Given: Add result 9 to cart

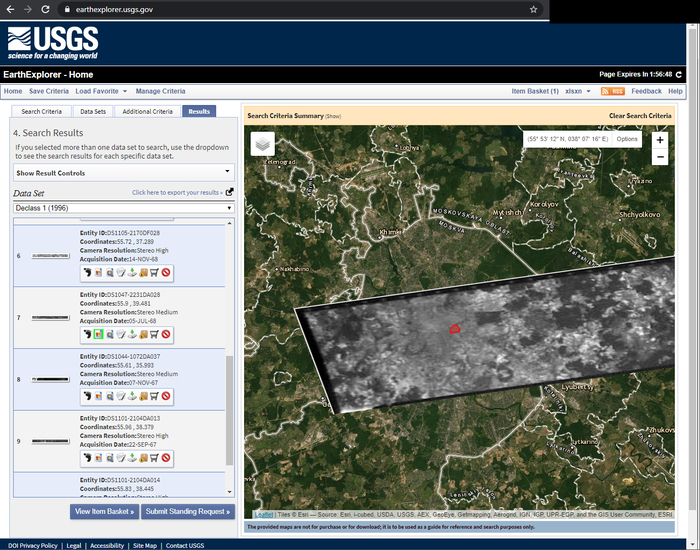Looking at the screenshot, I should pos(154,458).
